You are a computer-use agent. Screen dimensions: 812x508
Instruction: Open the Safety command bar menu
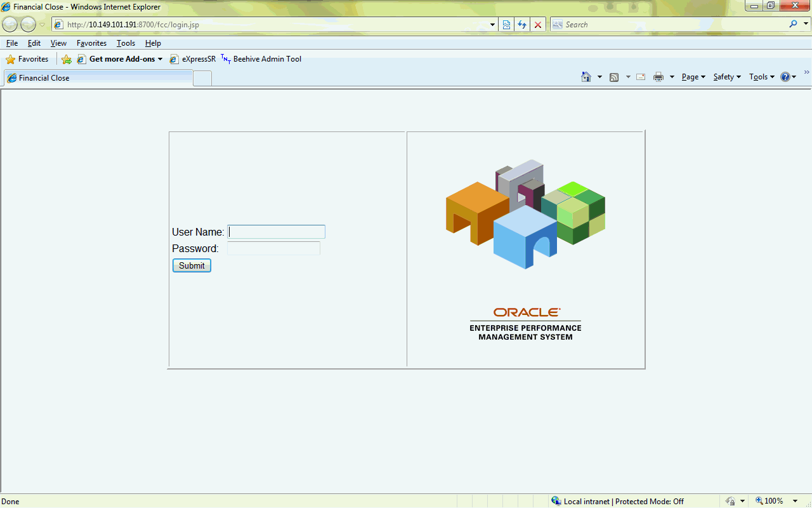(x=727, y=77)
